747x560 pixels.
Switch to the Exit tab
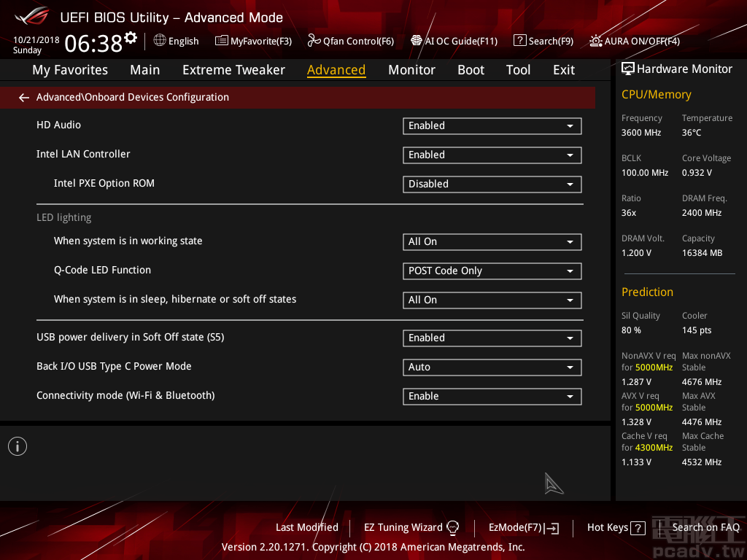tap(564, 70)
